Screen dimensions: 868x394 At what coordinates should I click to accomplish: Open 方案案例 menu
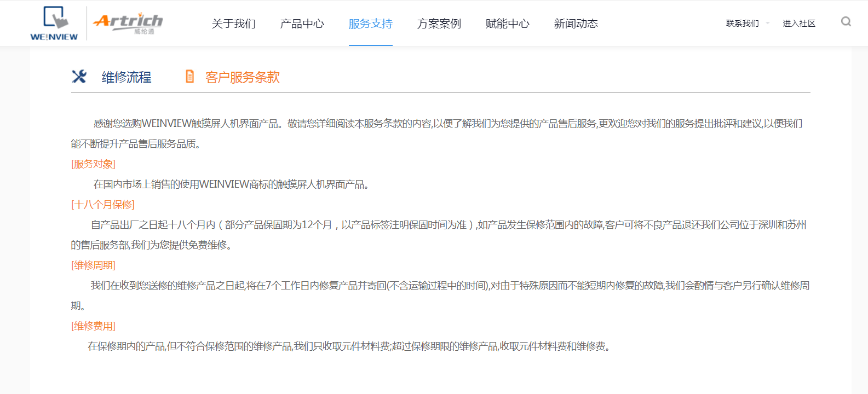click(439, 24)
